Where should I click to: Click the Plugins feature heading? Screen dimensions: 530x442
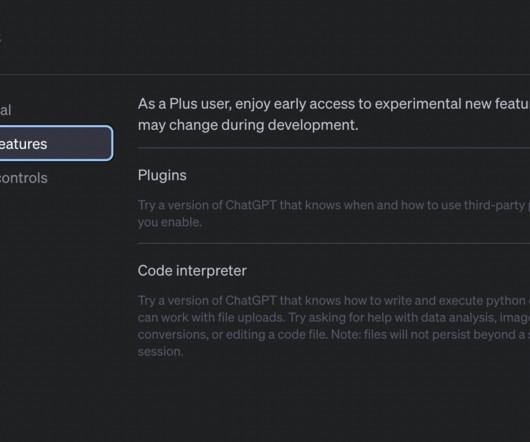[162, 175]
